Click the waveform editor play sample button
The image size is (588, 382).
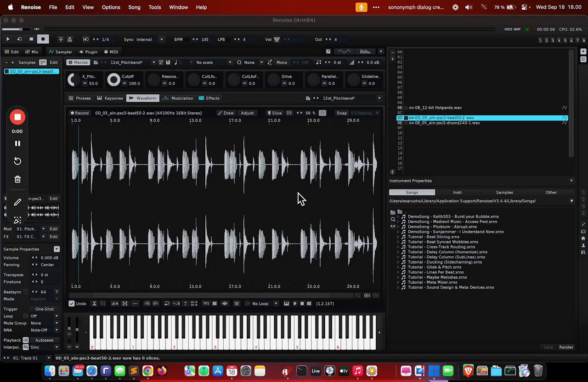[x=294, y=304]
